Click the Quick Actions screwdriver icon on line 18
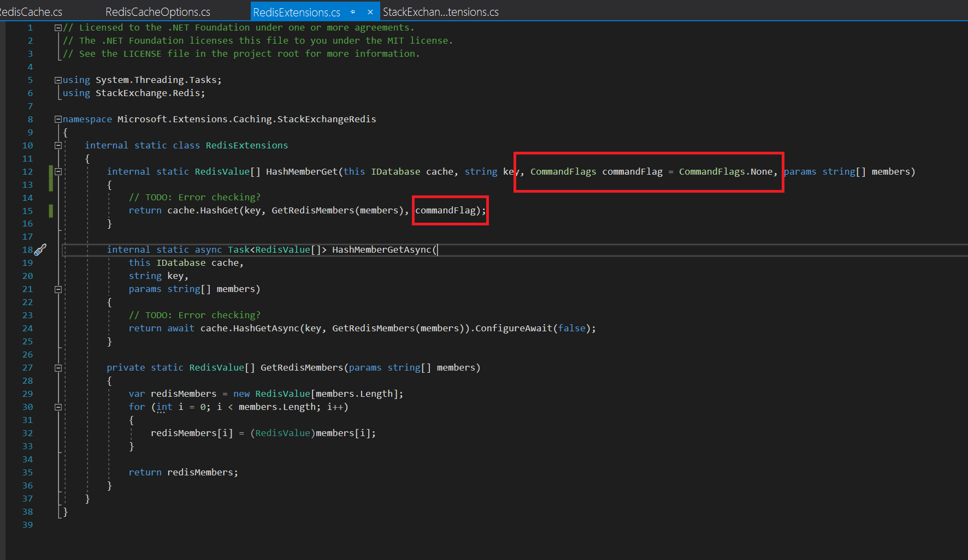This screenshot has width=968, height=560. tap(40, 249)
